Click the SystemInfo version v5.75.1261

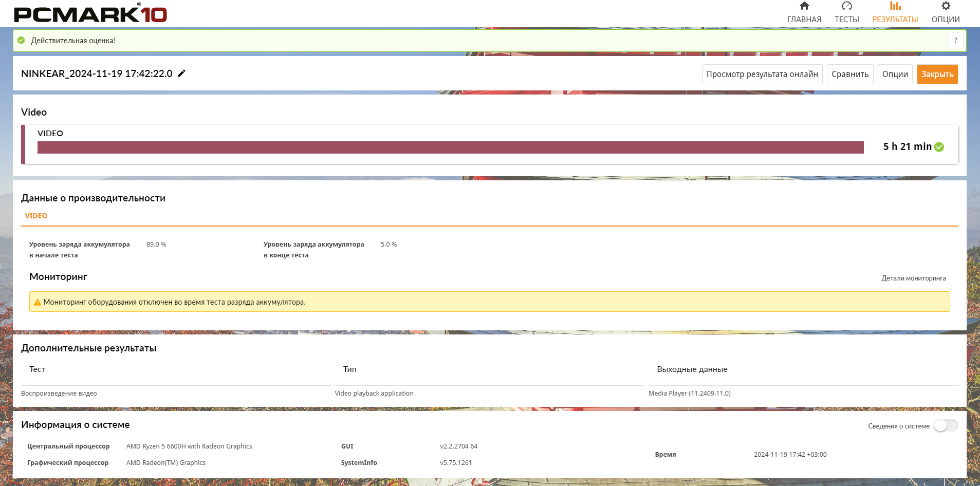click(x=456, y=463)
